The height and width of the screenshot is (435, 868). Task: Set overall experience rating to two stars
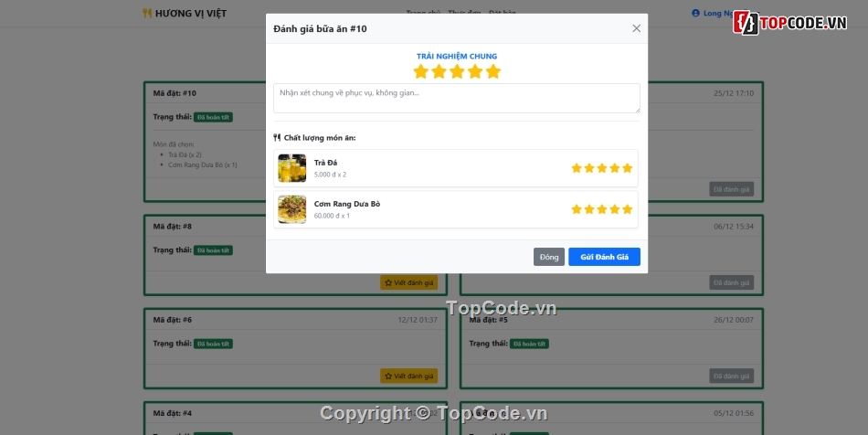[439, 71]
